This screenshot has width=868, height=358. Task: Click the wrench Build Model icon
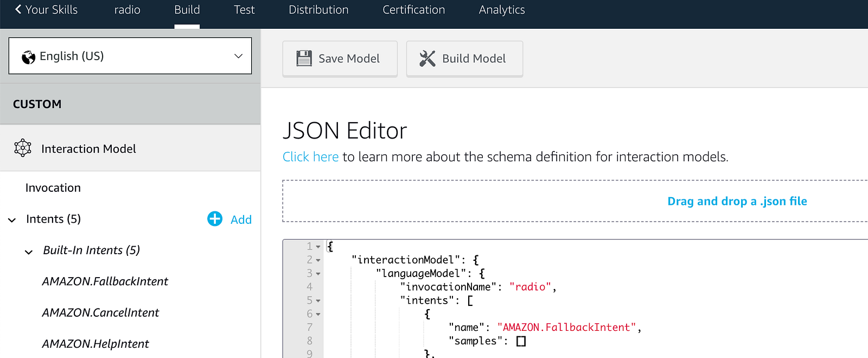coord(427,58)
